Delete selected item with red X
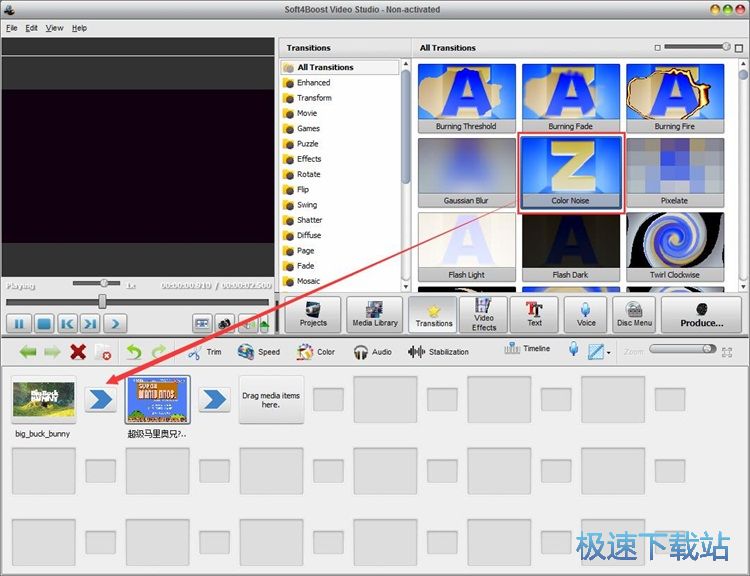The image size is (750, 576). click(78, 352)
